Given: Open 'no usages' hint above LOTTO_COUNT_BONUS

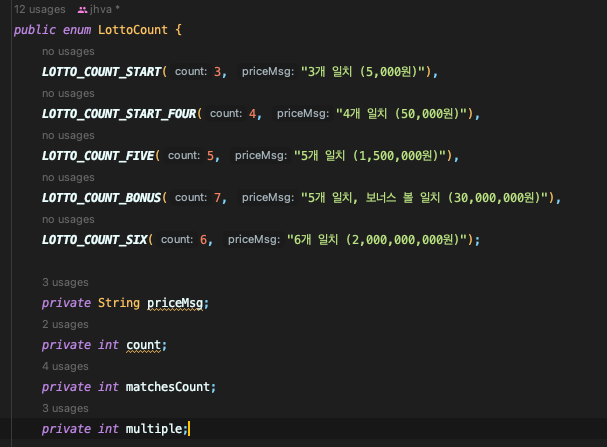Looking at the screenshot, I should (68, 178).
